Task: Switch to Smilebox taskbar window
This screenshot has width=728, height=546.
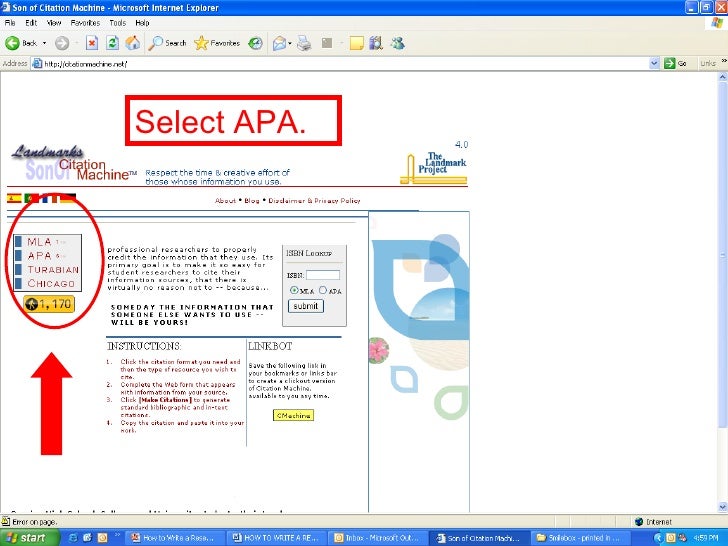Action: [578, 538]
